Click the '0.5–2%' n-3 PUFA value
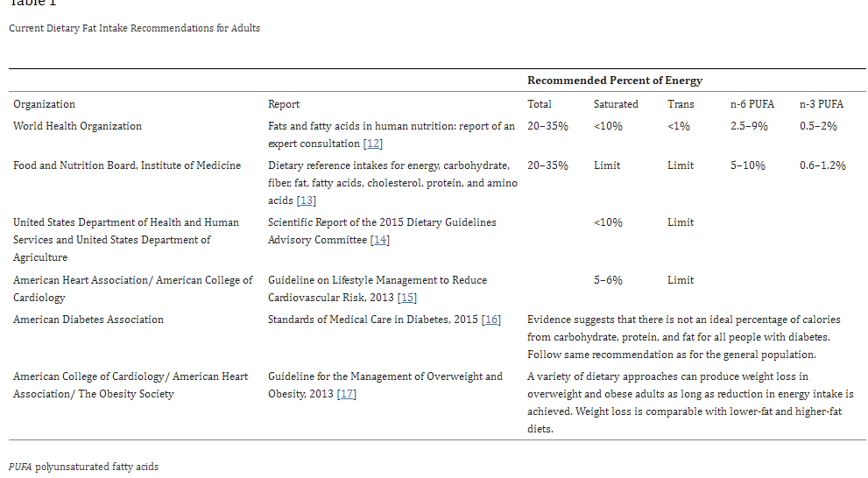 click(818, 126)
